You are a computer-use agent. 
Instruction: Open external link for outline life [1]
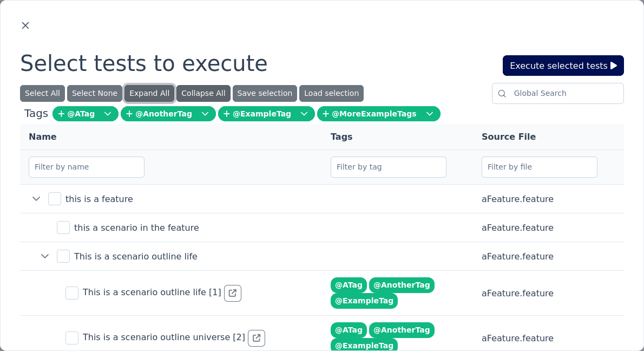233,293
